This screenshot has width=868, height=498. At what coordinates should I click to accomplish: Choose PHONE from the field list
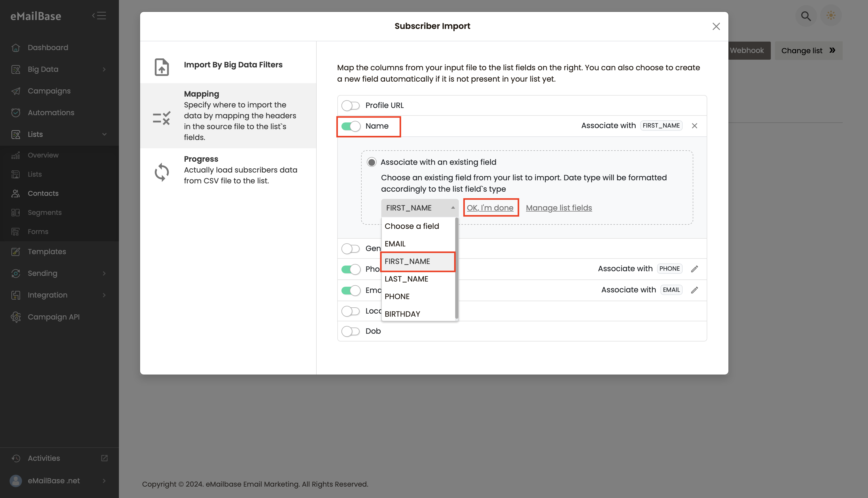[x=418, y=297]
